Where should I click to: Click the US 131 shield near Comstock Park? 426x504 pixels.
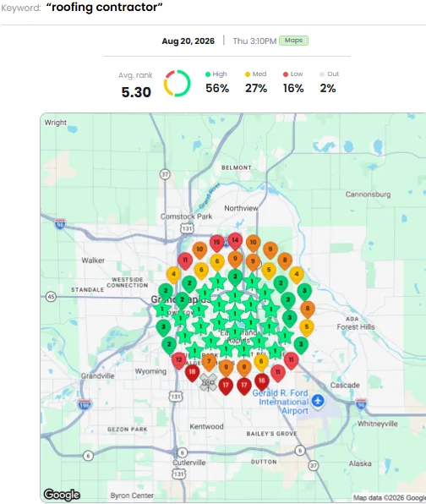187,228
